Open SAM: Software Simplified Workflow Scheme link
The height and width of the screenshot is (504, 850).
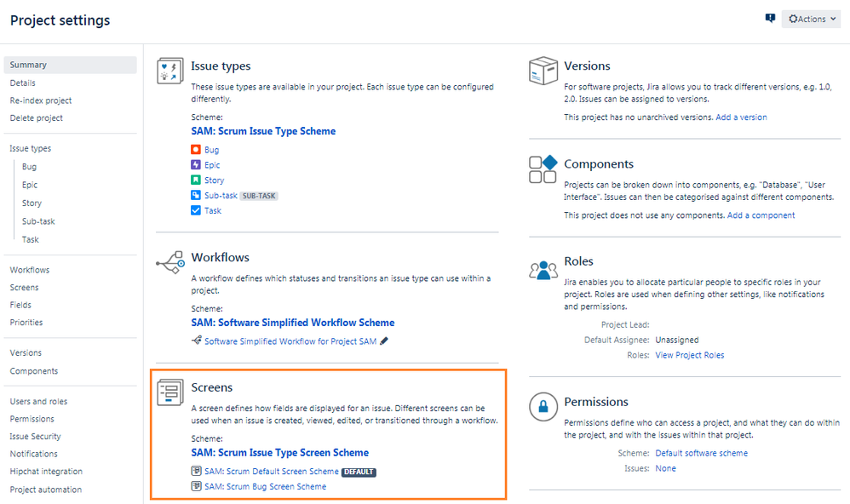coord(293,323)
